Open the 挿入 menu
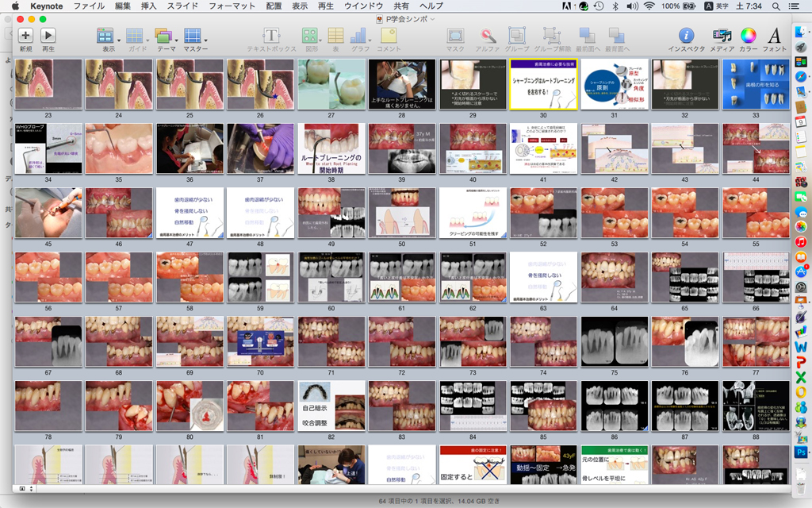The width and height of the screenshot is (812, 508). tap(148, 6)
